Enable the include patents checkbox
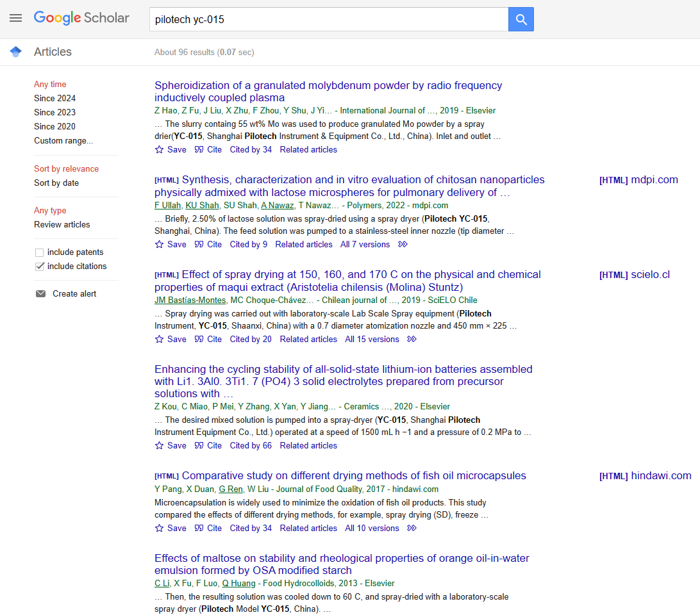 [40, 252]
